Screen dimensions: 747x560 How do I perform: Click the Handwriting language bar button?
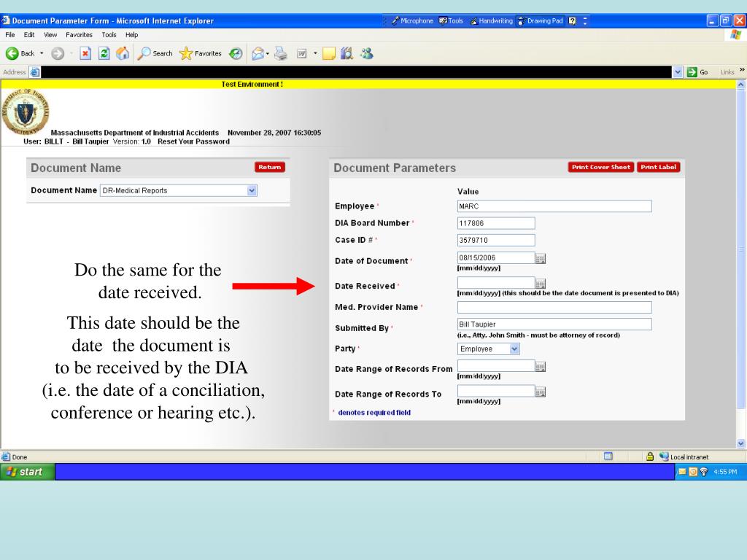[x=492, y=20]
